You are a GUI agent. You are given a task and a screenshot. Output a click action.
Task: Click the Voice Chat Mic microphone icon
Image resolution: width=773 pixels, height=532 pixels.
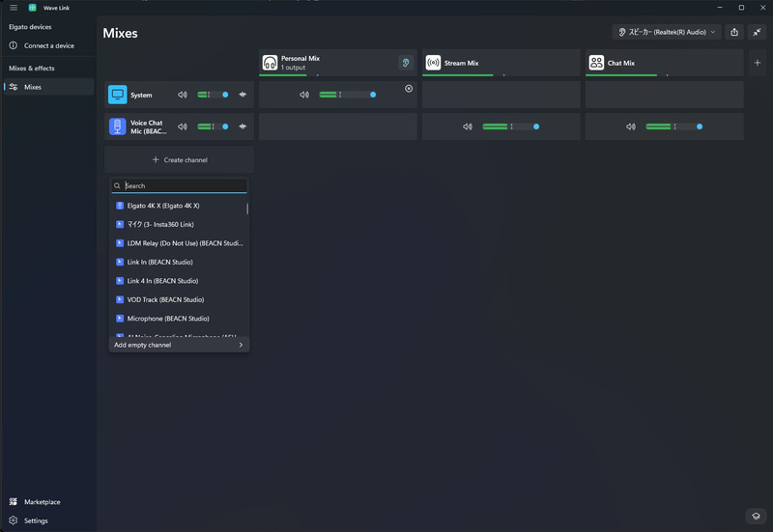pos(117,126)
